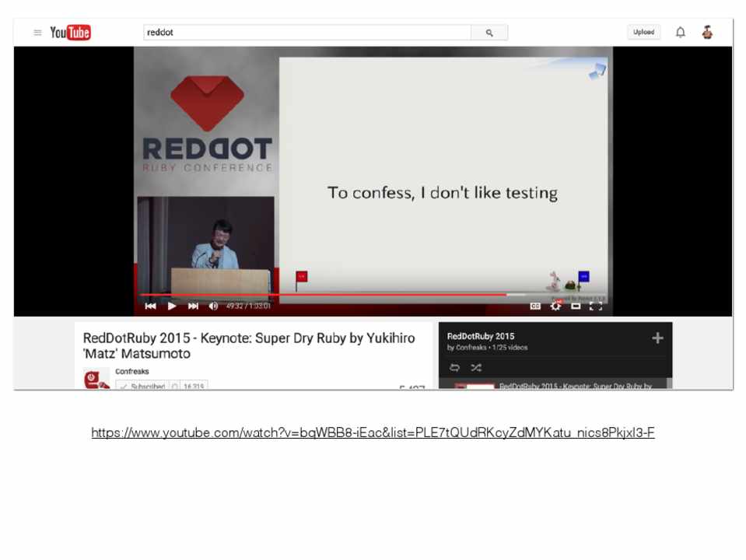Viewport: 746px width, 560px height.
Task: Open the YouTube URL link below screenshot
Action: (373, 433)
